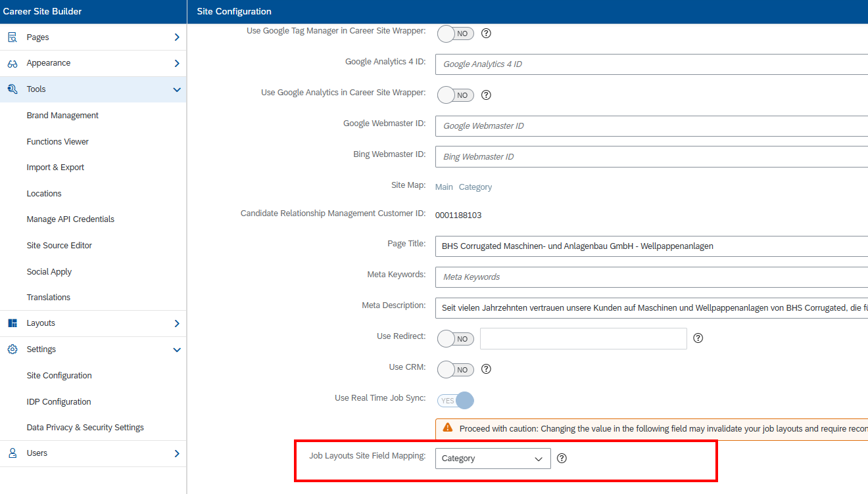Open the Main site map link

444,187
